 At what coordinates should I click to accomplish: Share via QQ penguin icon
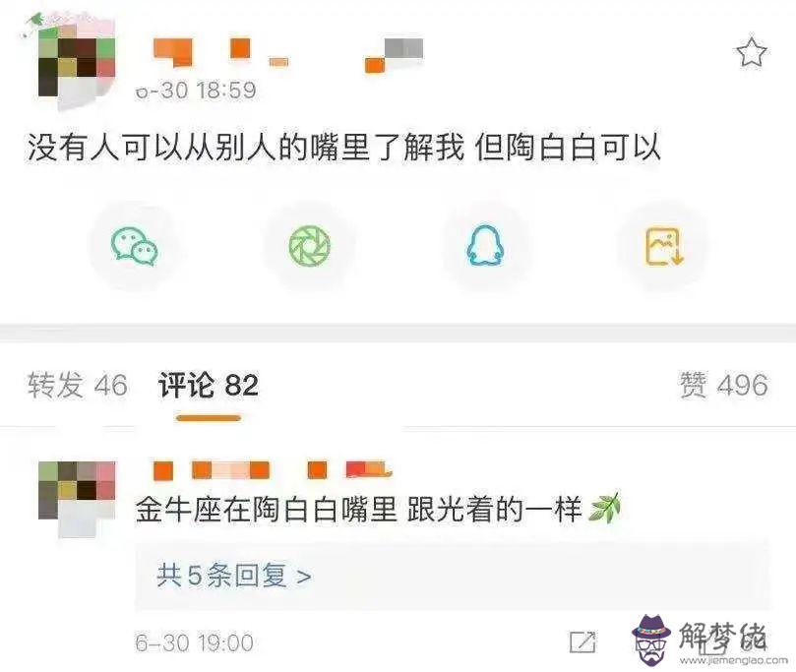point(485,245)
